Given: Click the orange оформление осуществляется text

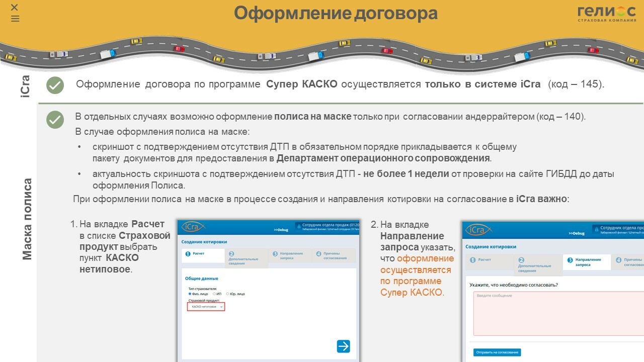Looking at the screenshot, I should (417, 264).
